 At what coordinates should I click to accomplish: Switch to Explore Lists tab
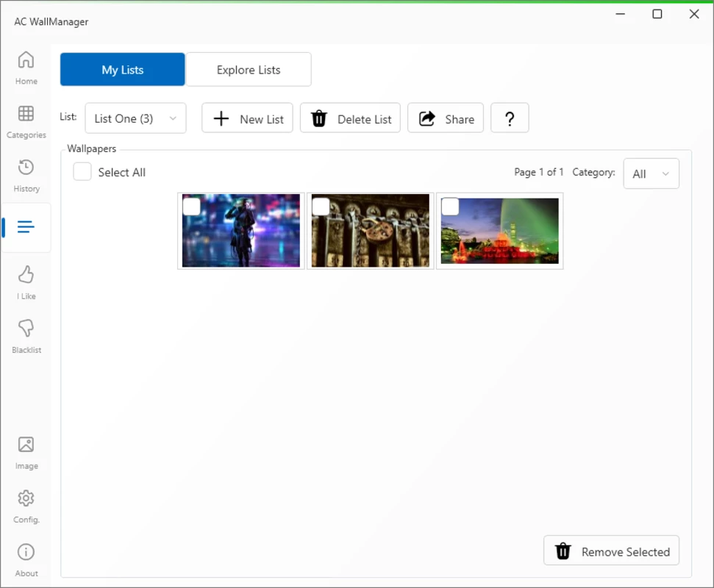(249, 70)
